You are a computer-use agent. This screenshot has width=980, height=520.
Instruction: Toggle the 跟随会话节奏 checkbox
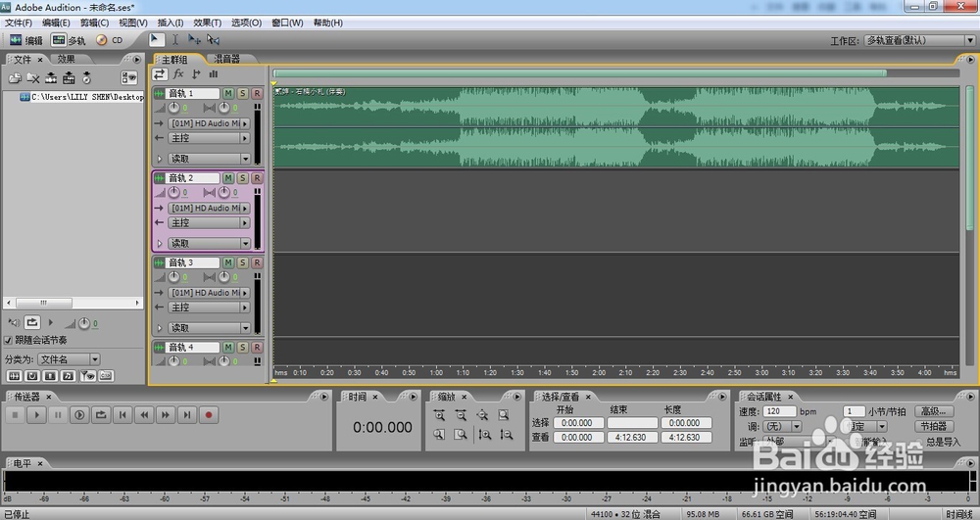point(8,340)
